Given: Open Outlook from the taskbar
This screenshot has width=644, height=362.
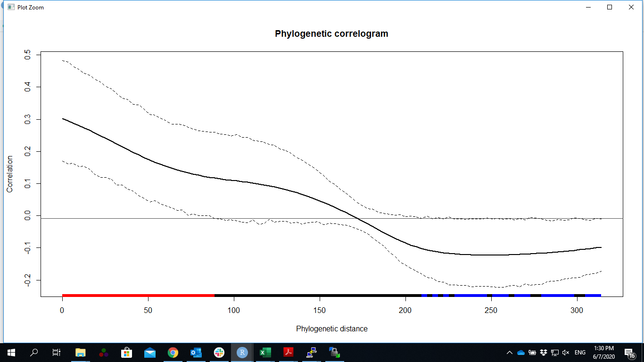Looking at the screenshot, I should (196, 353).
